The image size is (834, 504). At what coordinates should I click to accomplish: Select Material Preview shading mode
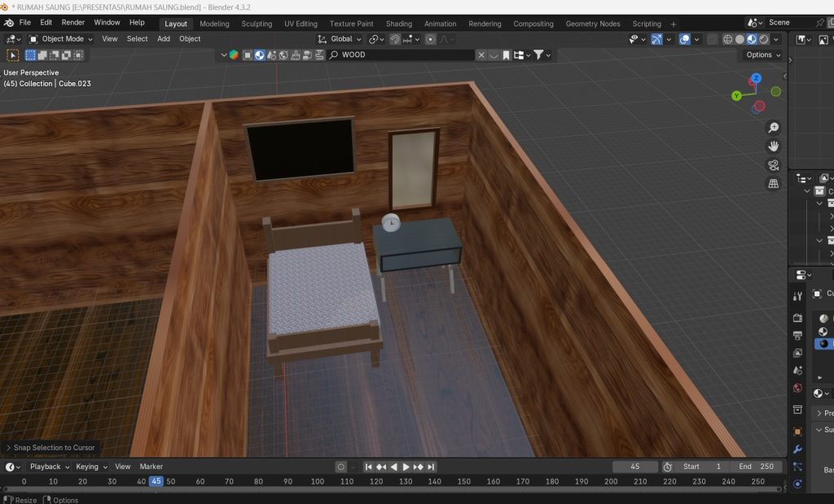click(x=752, y=39)
